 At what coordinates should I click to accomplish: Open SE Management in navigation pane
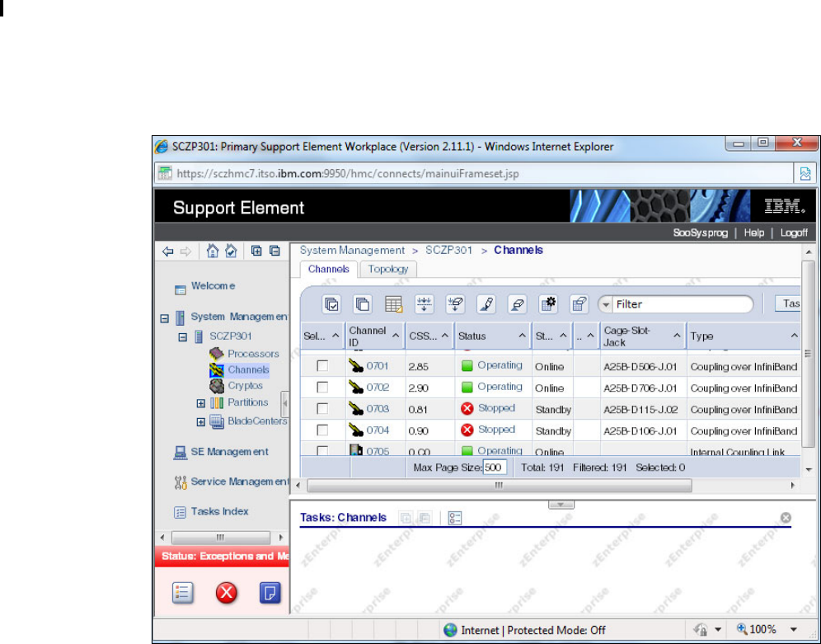coord(229,452)
